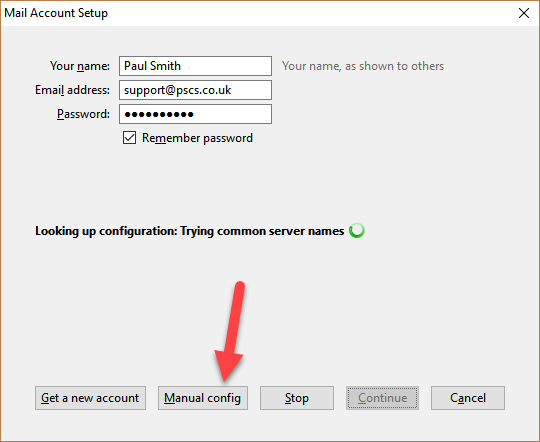The width and height of the screenshot is (540, 442).
Task: Focus the Email address input box
Action: (x=195, y=90)
